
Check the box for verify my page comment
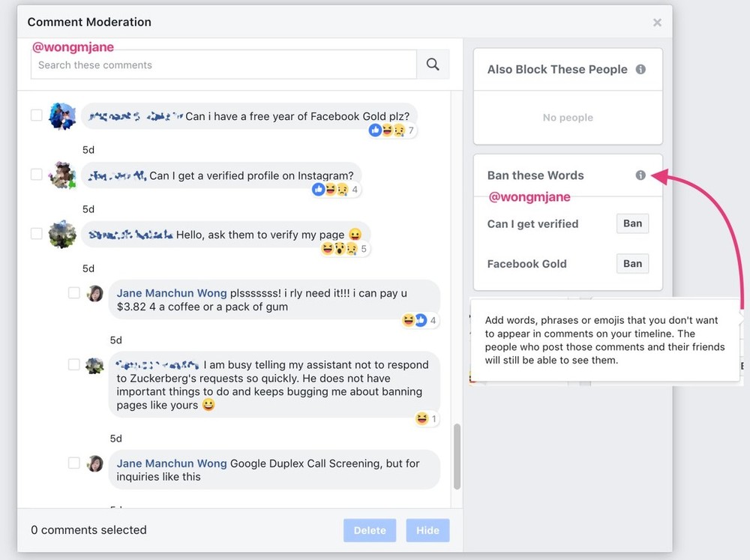click(37, 234)
